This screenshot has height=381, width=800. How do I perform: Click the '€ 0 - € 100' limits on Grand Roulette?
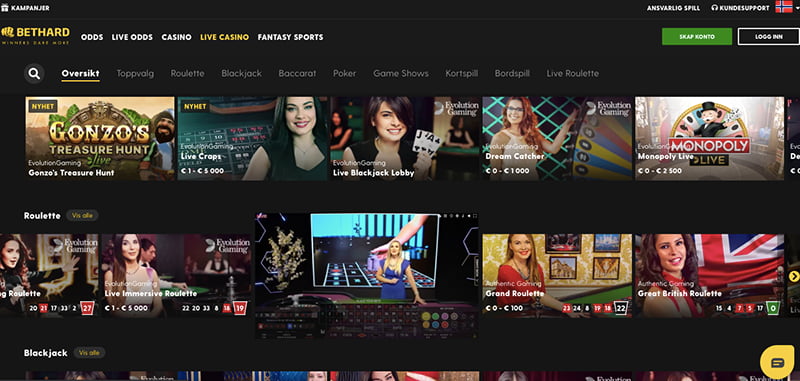click(x=505, y=308)
